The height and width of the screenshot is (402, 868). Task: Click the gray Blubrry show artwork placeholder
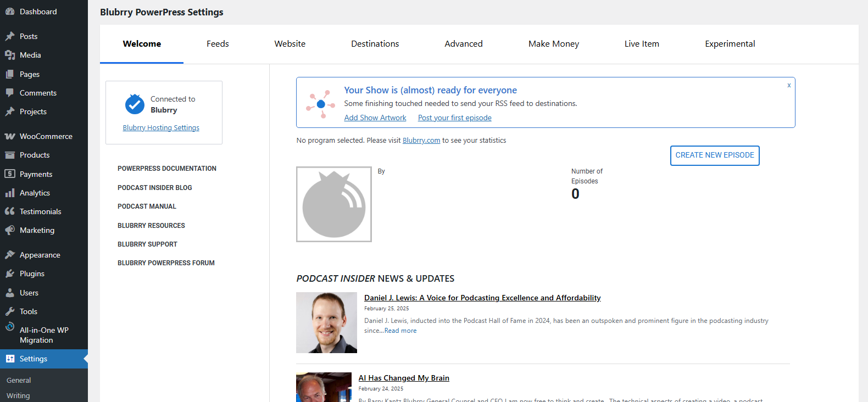point(334,204)
